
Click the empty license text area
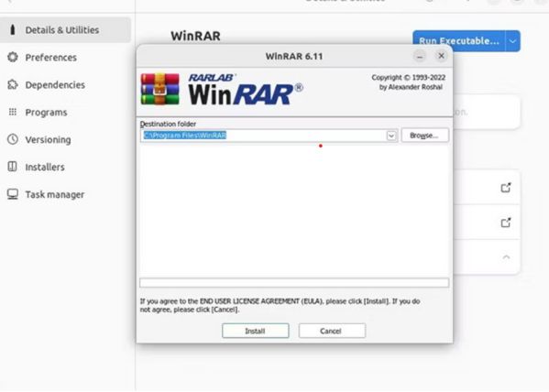click(x=294, y=210)
